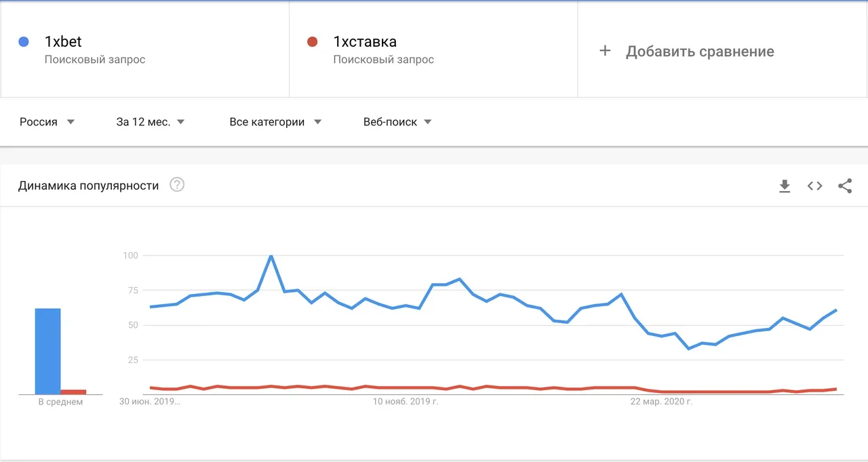Open the Россия region dropdown
Screen dimensions: 868x462
click(x=47, y=122)
